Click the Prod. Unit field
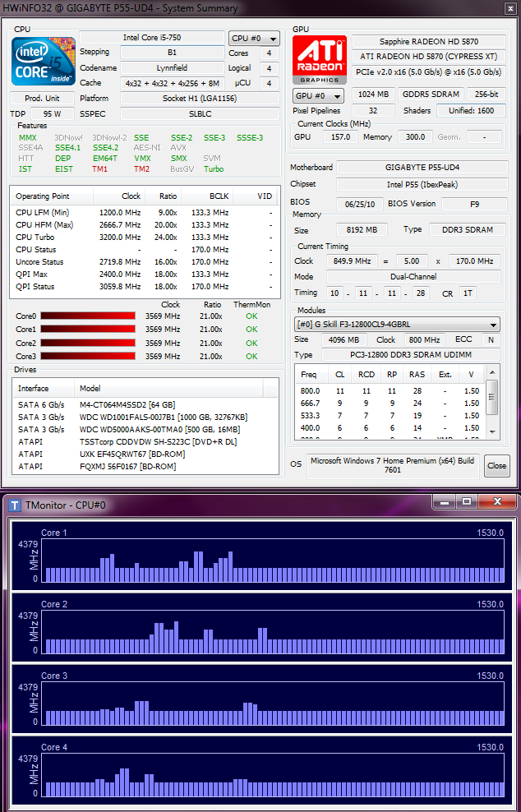This screenshot has width=521, height=812. (x=42, y=99)
